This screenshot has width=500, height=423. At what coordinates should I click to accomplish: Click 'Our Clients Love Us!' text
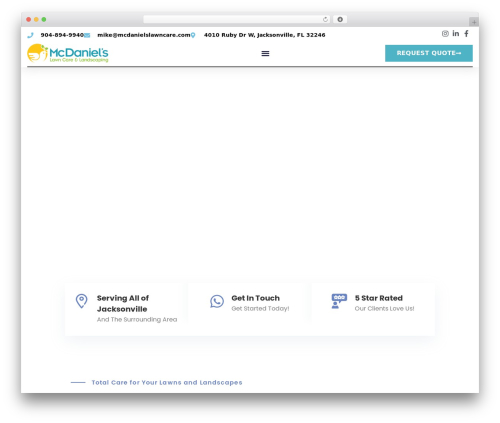pyautogui.click(x=384, y=308)
